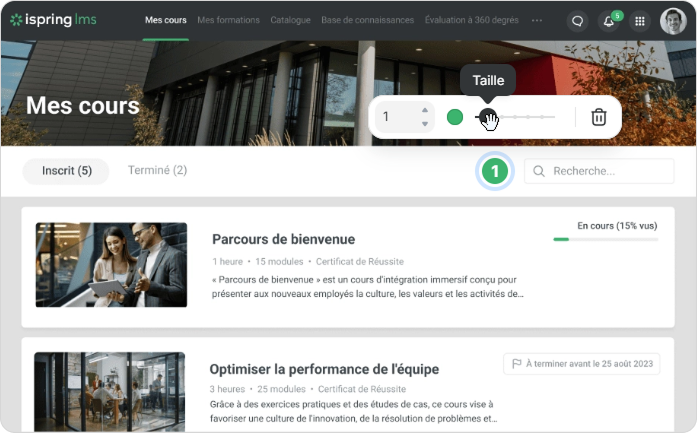Open the apps grid menu
Image resolution: width=697 pixels, height=433 pixels.
pos(640,21)
